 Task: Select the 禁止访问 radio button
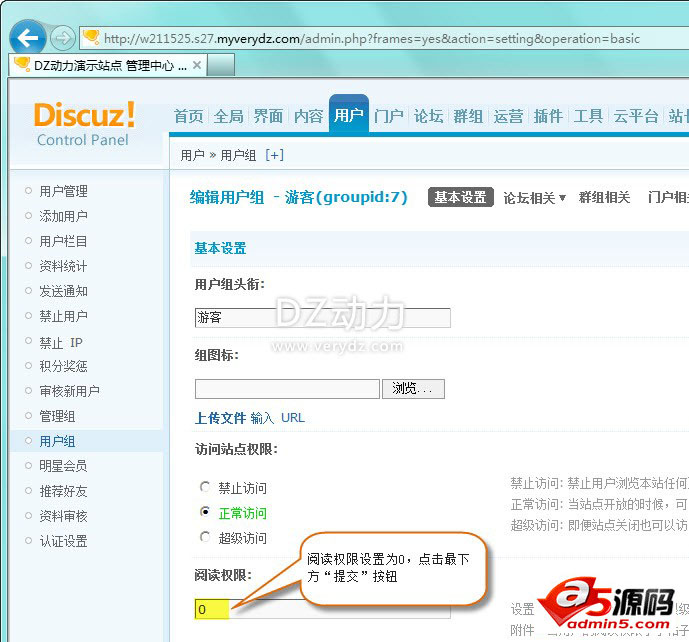[205, 487]
